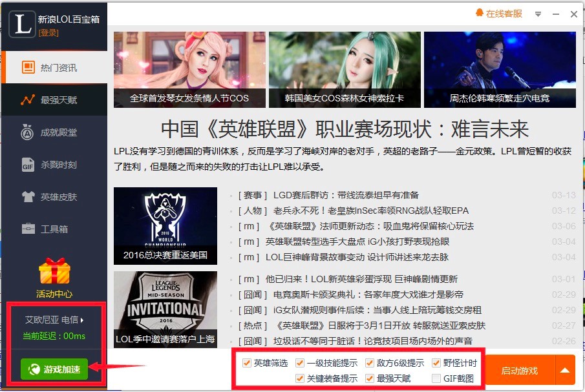Open the 活动中心 text link
The width and height of the screenshot is (585, 392).
(x=54, y=294)
